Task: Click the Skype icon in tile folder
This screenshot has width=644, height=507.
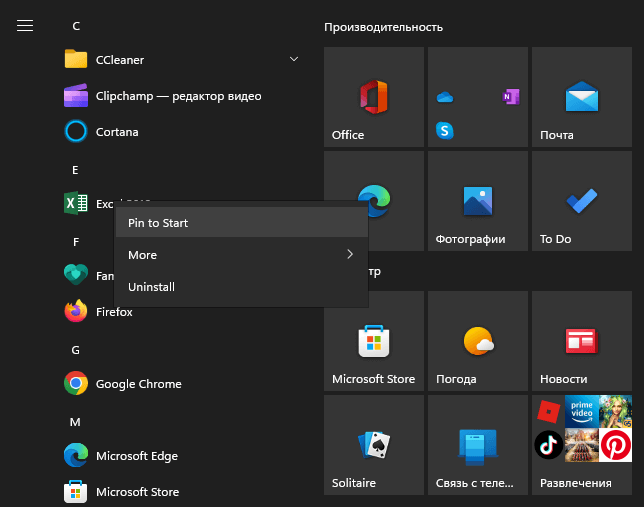Action: coord(444,131)
